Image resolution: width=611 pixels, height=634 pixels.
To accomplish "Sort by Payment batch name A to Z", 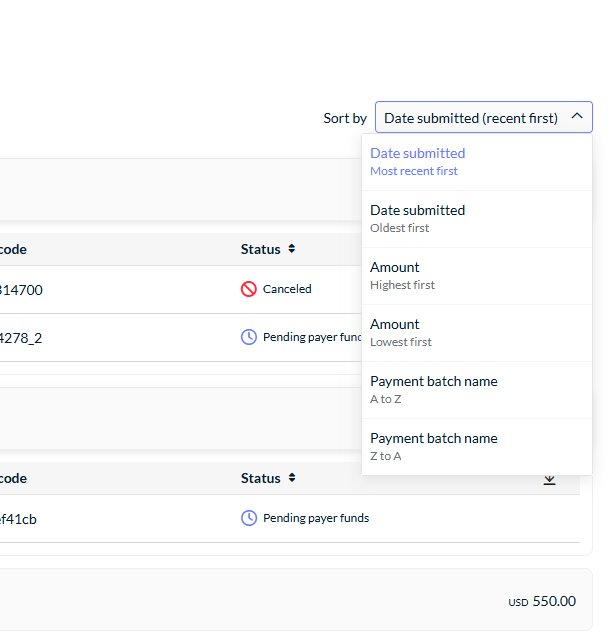I will pos(477,390).
